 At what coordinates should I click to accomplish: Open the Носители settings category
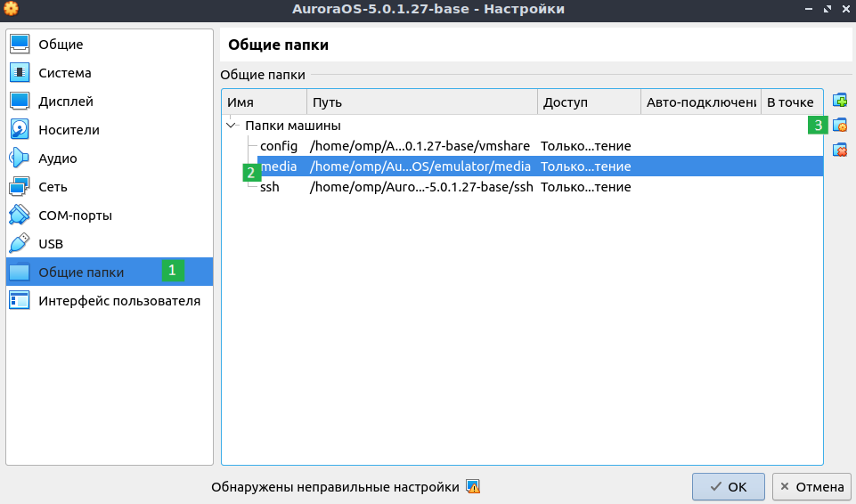tap(110, 130)
